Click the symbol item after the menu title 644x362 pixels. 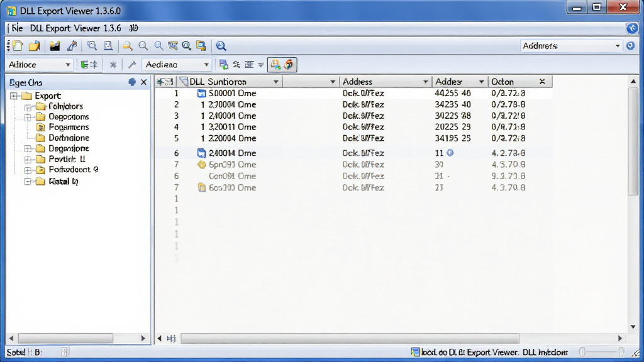[133, 28]
